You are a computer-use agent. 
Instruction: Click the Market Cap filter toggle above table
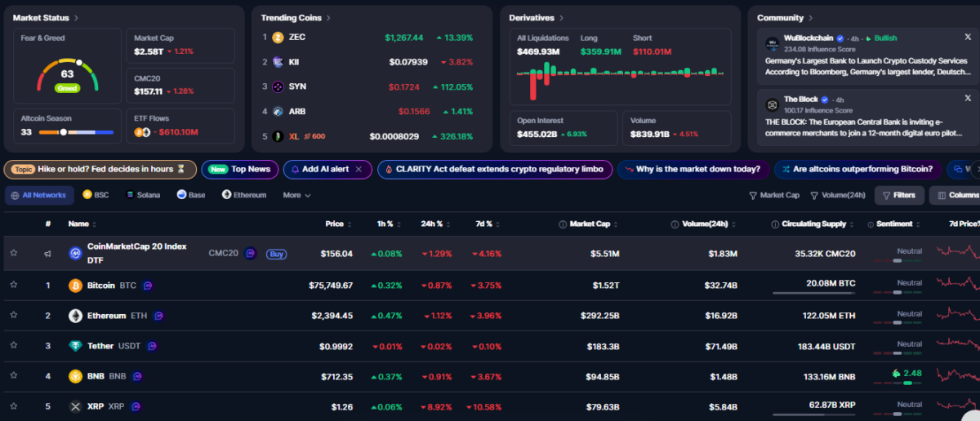click(774, 195)
